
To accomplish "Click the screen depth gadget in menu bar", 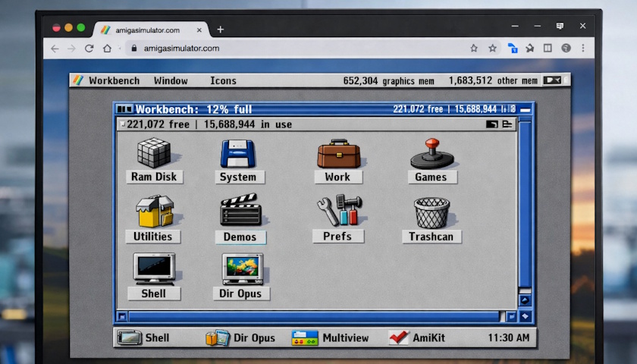I will pyautogui.click(x=552, y=80).
